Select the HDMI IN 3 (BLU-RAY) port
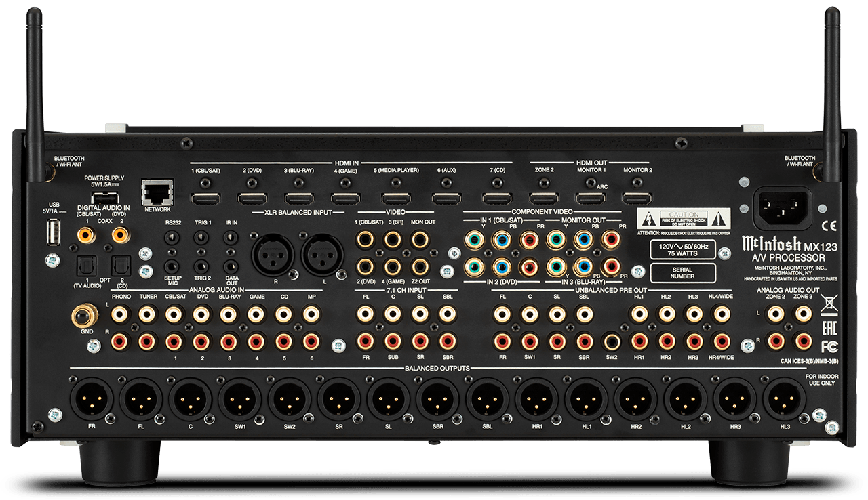The width and height of the screenshot is (868, 500). (x=298, y=199)
